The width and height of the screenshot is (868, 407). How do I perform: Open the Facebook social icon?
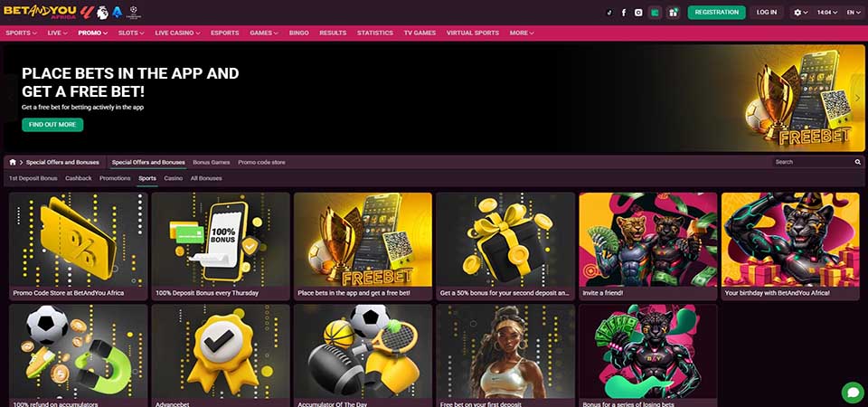(x=624, y=12)
